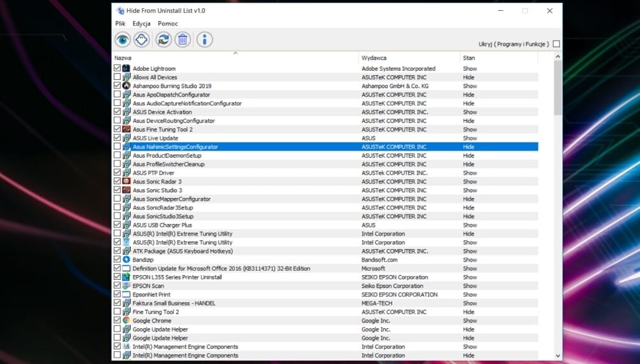
Task: Select the Asus DeviceRoutingConfigurator row
Action: (x=325, y=121)
